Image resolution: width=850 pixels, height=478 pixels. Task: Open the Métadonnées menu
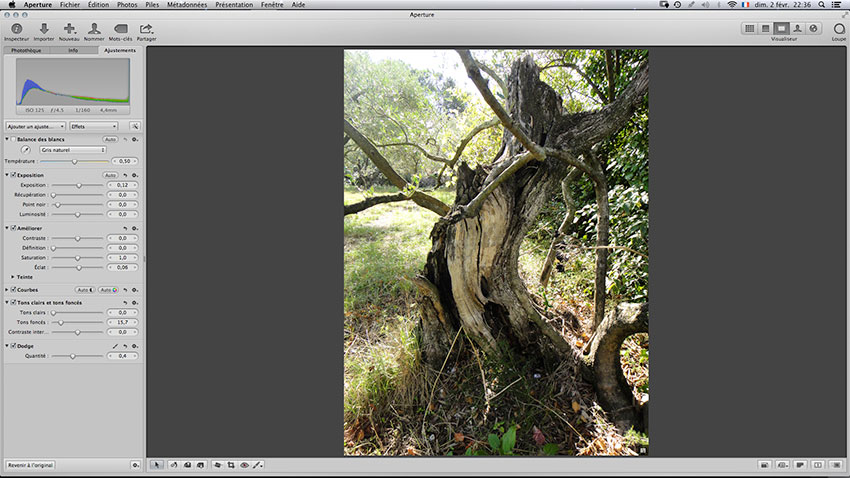pyautogui.click(x=187, y=4)
